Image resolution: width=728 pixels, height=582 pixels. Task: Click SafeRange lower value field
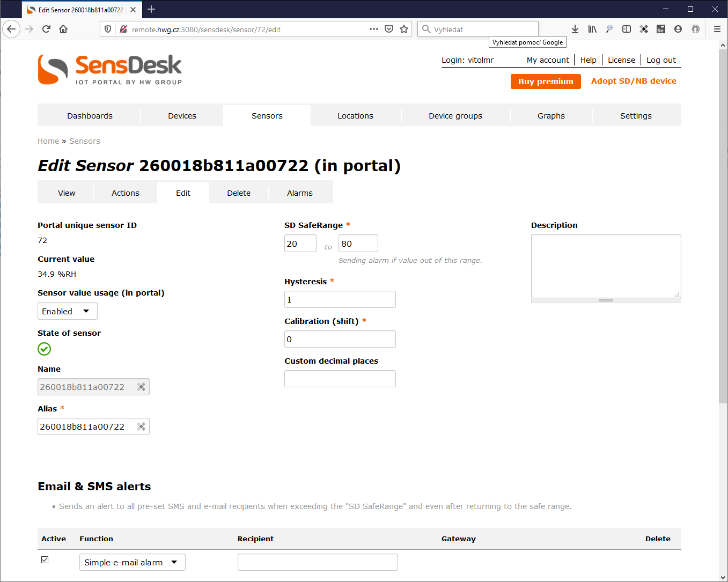pyautogui.click(x=300, y=244)
